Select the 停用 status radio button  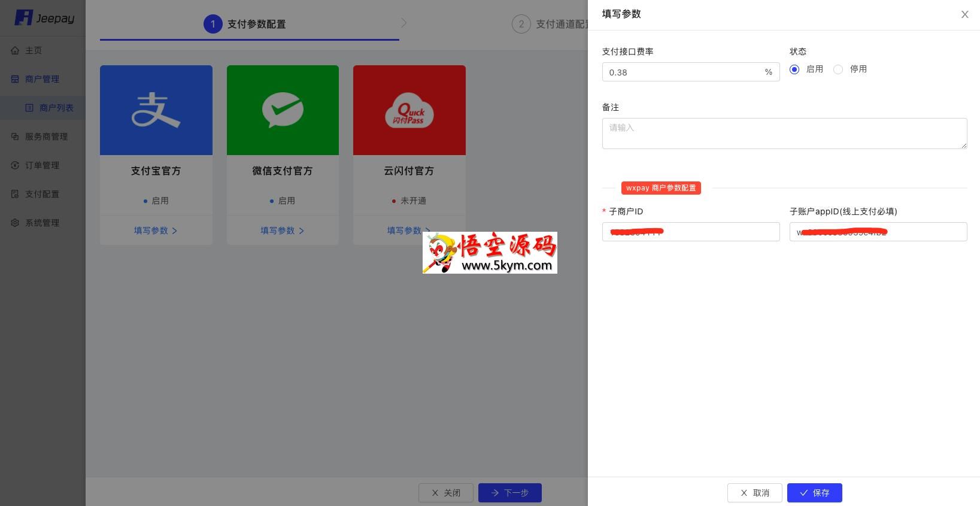pos(838,69)
